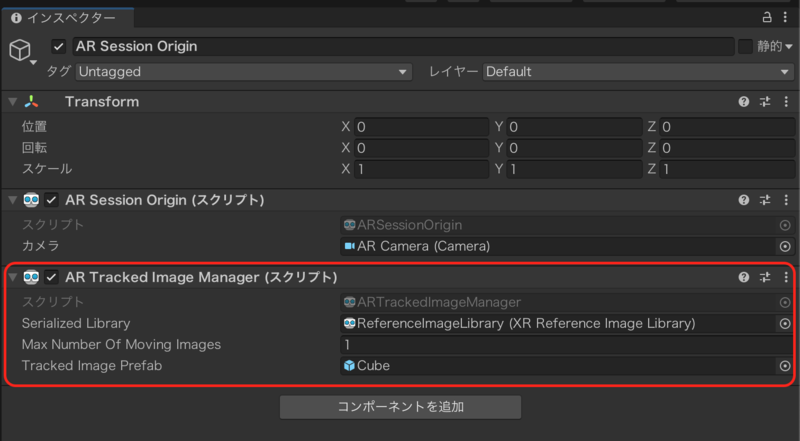Click the スケール Z value field
The image size is (800, 441).
tap(727, 169)
